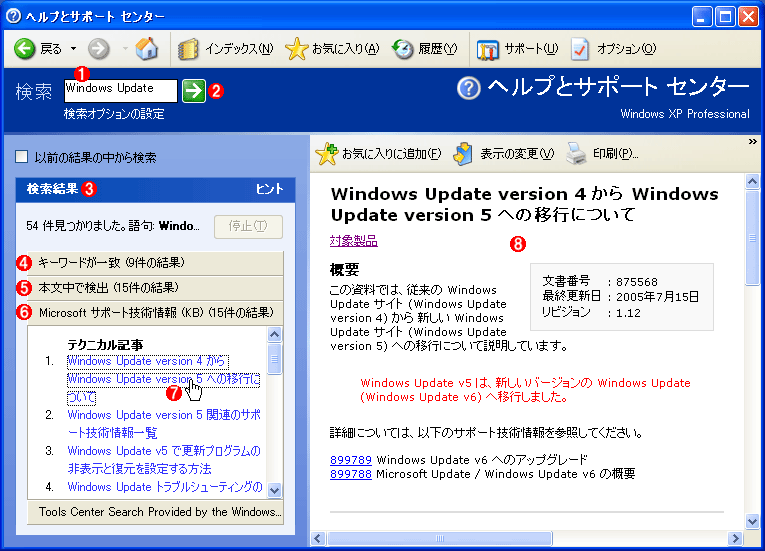Expand Tools Center Search Provided section
The height and width of the screenshot is (551, 765).
coord(156,512)
